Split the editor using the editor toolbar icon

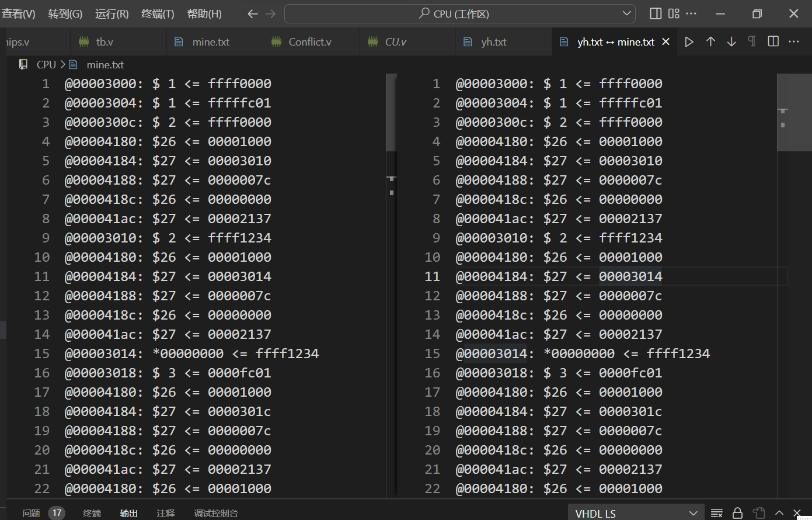773,41
